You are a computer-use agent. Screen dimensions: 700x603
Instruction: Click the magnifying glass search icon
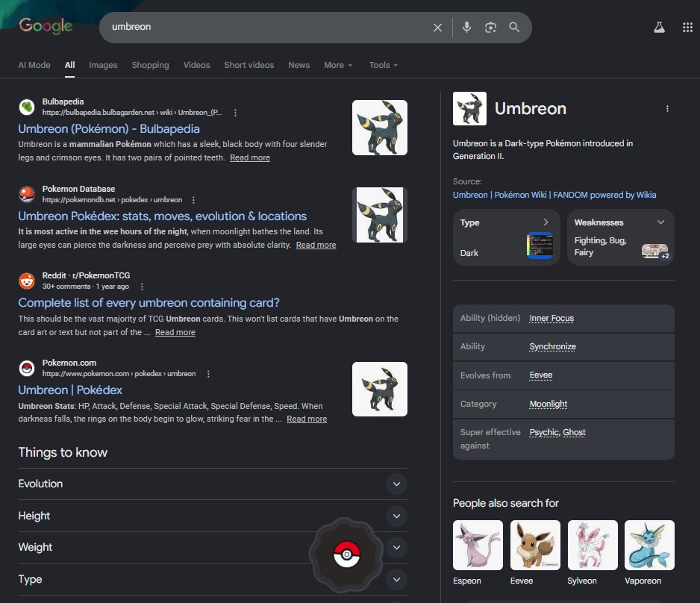point(514,27)
